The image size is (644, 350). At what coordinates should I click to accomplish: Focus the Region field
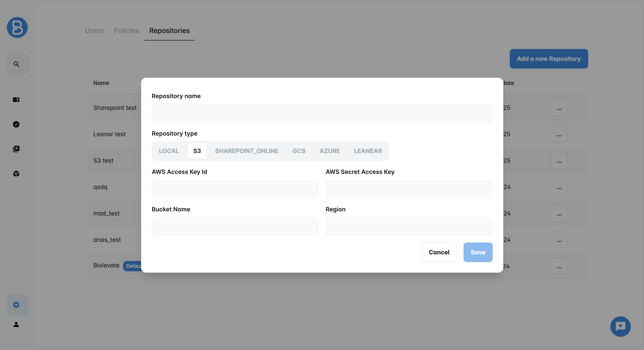pos(409,227)
